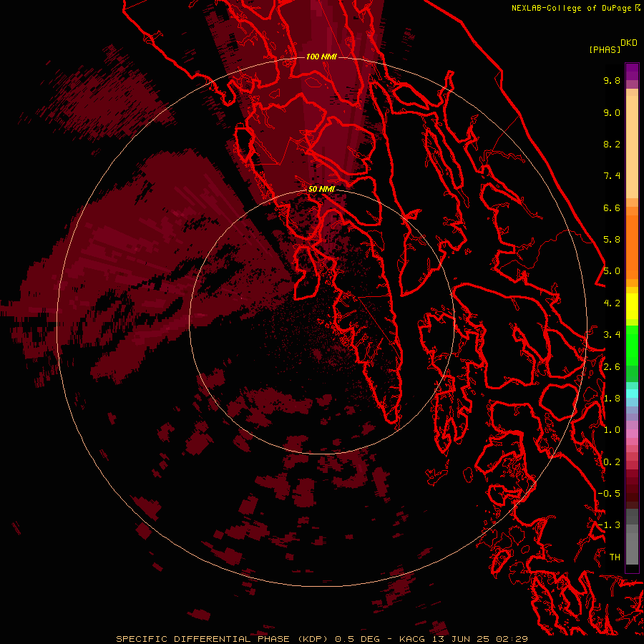The width and height of the screenshot is (644, 644).
Task: Click the -1.3 value on color scale
Action: pos(609,525)
